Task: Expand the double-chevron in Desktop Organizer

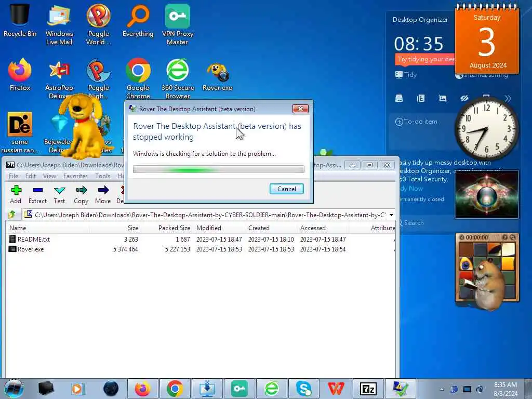Action: coord(508,98)
